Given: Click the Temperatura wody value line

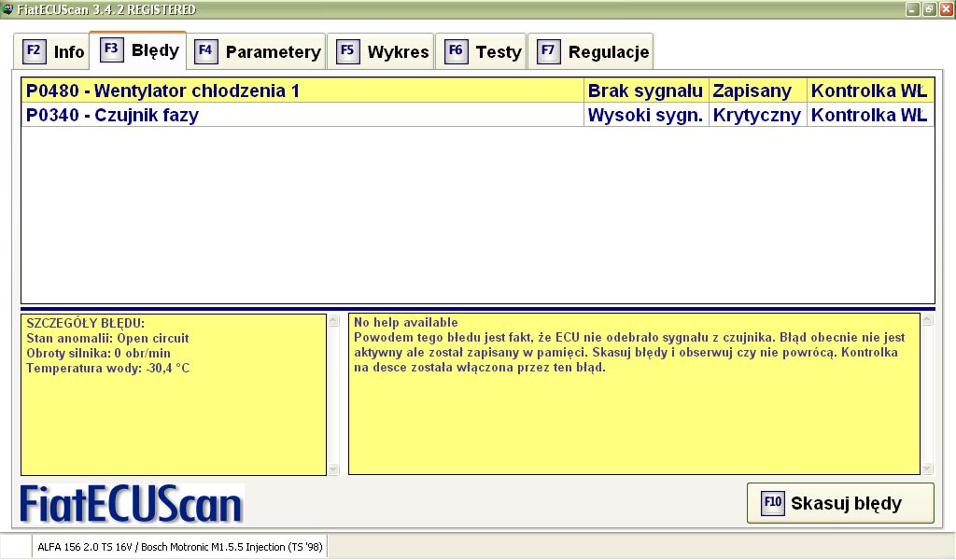Looking at the screenshot, I should (108, 368).
